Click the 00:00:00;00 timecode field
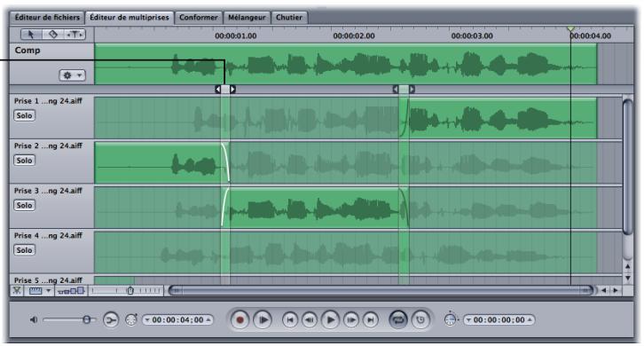The image size is (644, 346). click(499, 319)
